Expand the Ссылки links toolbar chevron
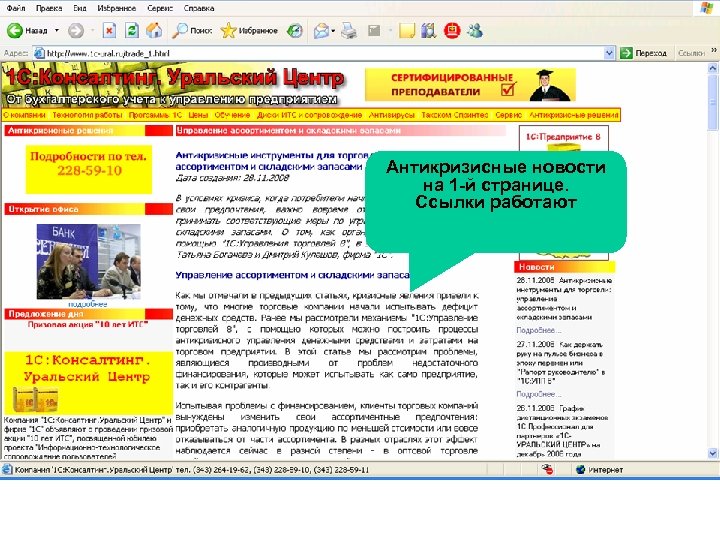 (714, 50)
